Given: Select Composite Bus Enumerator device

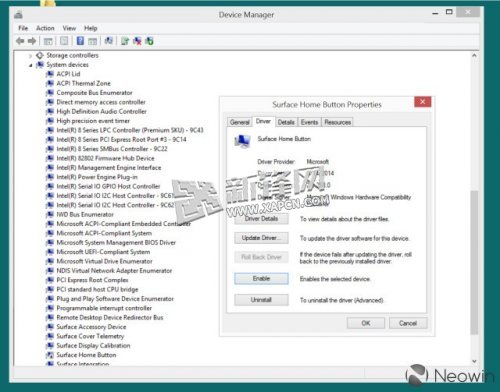Looking at the screenshot, I should click(x=94, y=93).
